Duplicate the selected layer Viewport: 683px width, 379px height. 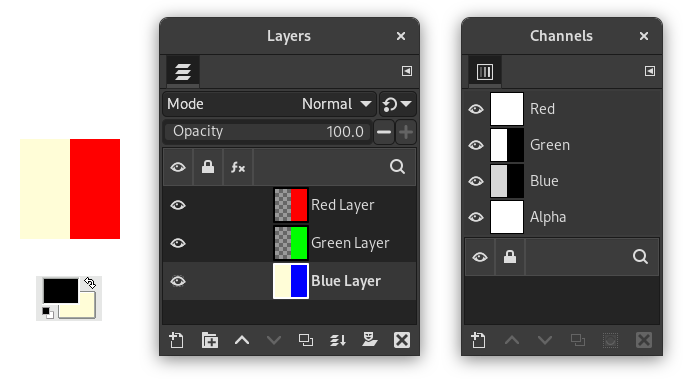(x=306, y=340)
